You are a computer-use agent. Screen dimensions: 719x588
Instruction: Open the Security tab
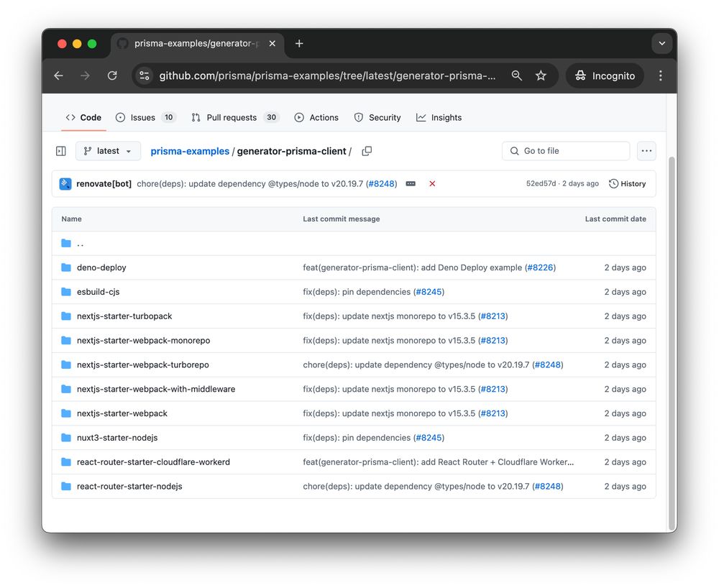click(x=377, y=118)
